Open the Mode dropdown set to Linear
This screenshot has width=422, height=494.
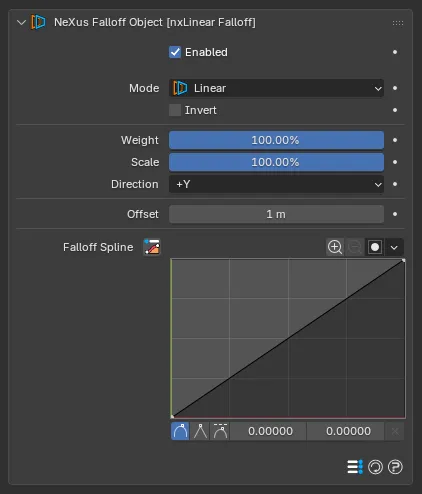(x=276, y=88)
